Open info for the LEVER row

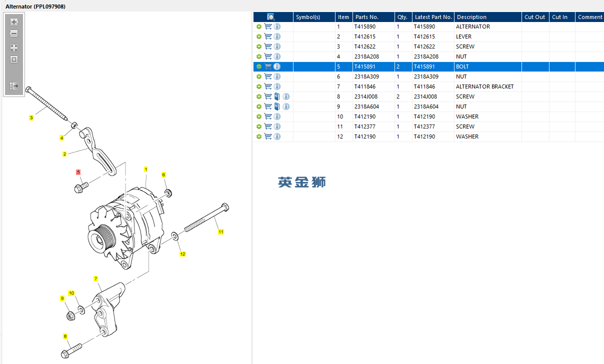277,36
